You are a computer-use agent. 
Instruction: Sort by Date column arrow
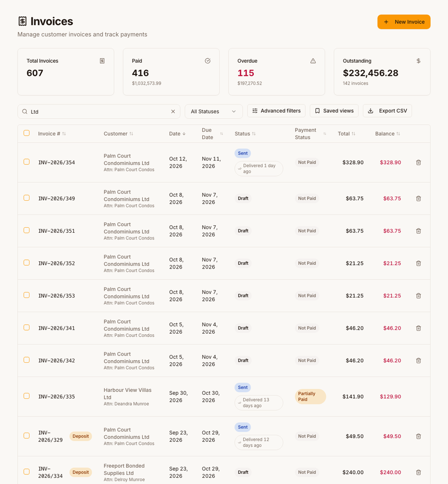(x=184, y=133)
